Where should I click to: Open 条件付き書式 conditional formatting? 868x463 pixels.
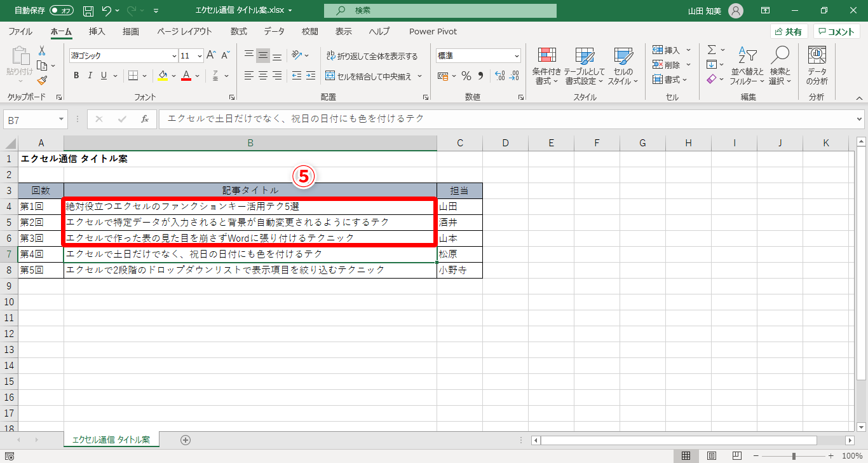[546, 66]
